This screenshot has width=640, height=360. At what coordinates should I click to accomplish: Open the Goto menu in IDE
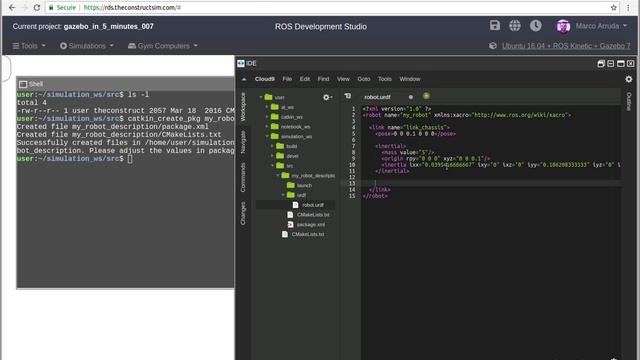pyautogui.click(x=364, y=79)
